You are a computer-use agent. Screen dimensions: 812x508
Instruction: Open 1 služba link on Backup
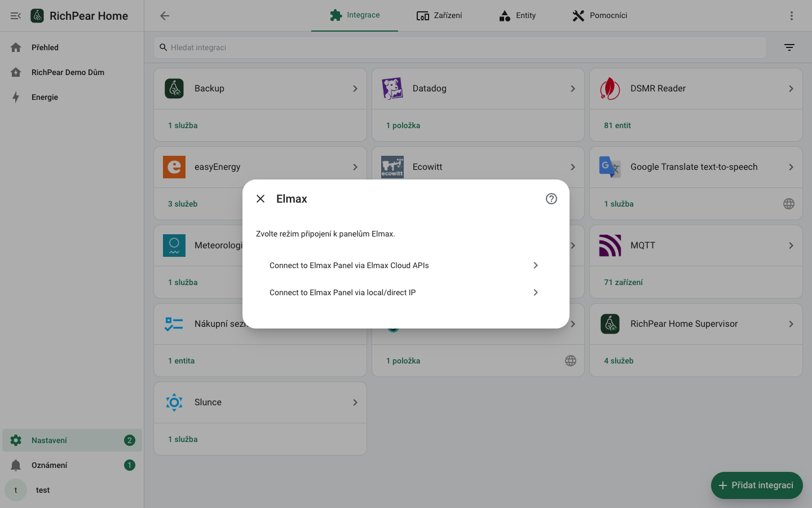tap(183, 125)
